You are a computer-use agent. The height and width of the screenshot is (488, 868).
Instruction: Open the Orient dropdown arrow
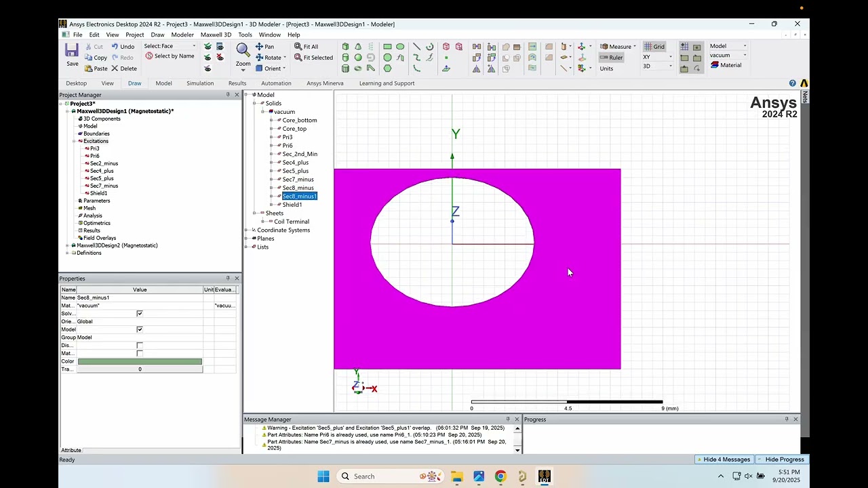tap(284, 68)
